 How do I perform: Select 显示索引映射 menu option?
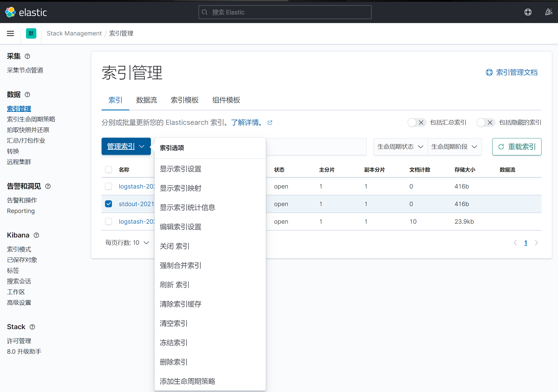click(210, 188)
